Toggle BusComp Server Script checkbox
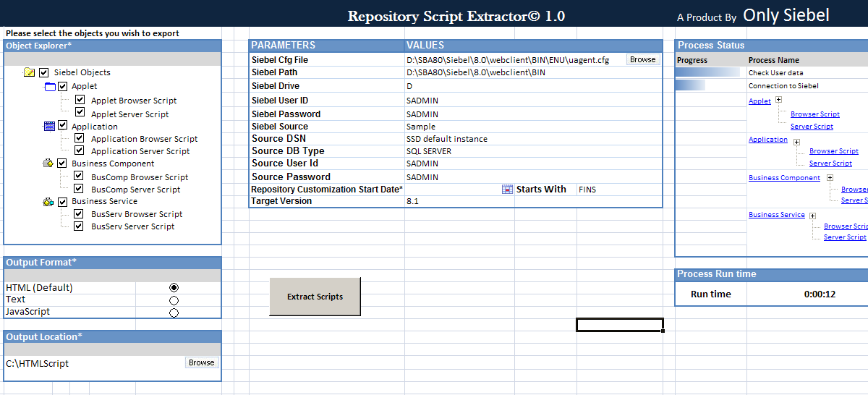The width and height of the screenshot is (868, 395). click(80, 189)
